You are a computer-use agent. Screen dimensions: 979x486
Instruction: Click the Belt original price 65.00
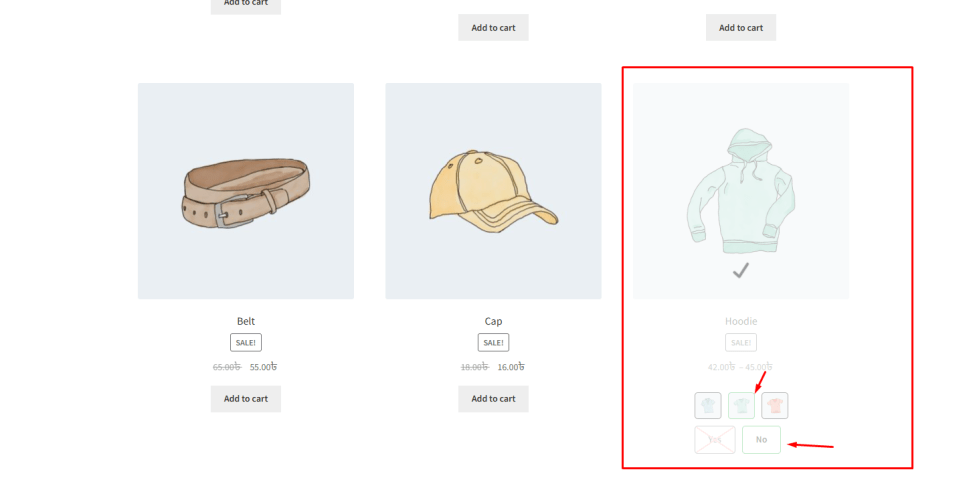point(227,367)
